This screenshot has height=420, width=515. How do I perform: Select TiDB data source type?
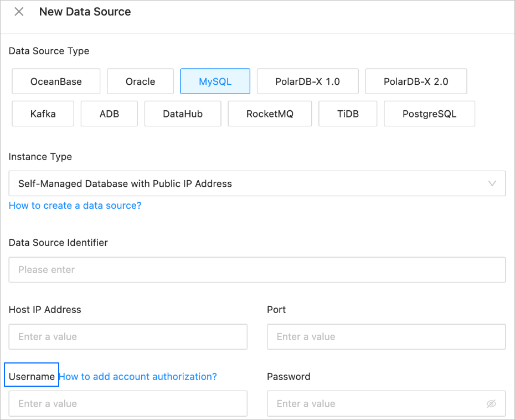(348, 114)
